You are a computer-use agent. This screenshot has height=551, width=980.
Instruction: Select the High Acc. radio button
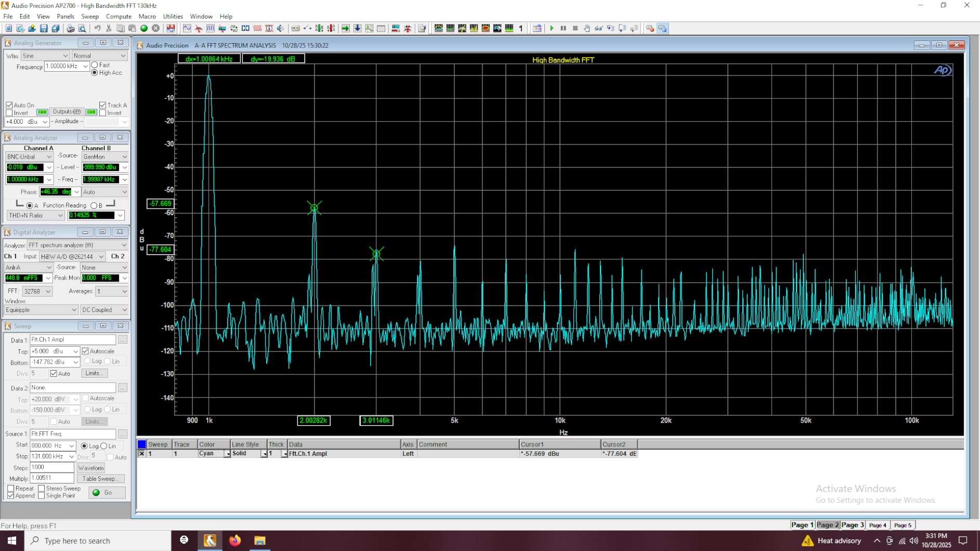coord(95,73)
